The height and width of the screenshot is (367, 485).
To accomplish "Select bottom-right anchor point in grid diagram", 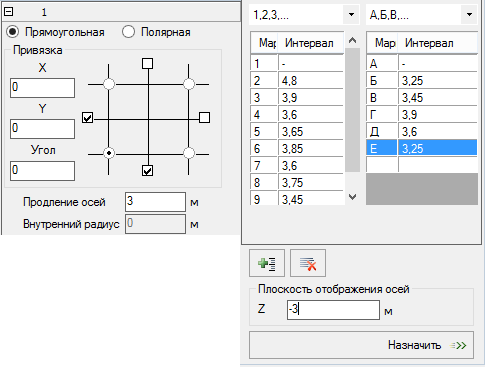I will 189,153.
